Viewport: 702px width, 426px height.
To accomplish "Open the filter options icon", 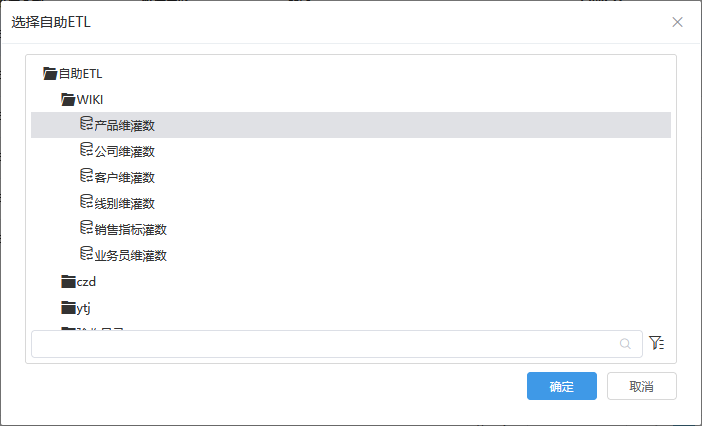I will point(656,343).
